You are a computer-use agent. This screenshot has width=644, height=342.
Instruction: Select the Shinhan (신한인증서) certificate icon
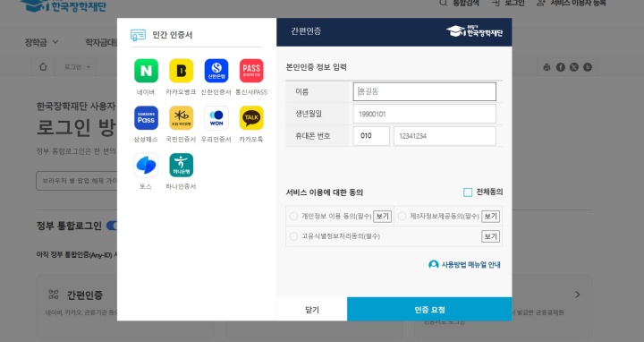[x=216, y=71]
